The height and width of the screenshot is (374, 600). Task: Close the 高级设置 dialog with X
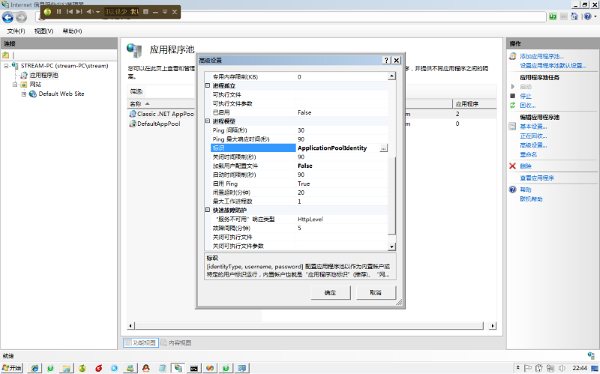[396, 60]
